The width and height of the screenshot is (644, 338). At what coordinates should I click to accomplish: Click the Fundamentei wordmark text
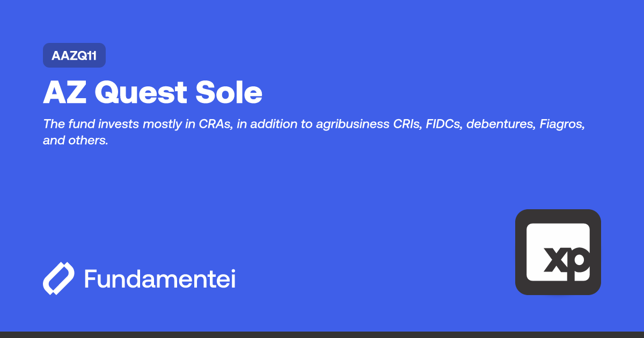[159, 280]
